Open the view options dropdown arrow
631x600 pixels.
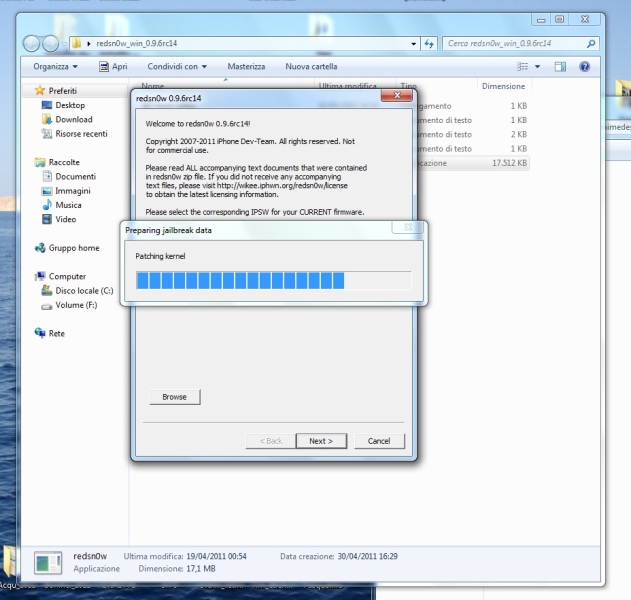[x=538, y=66]
